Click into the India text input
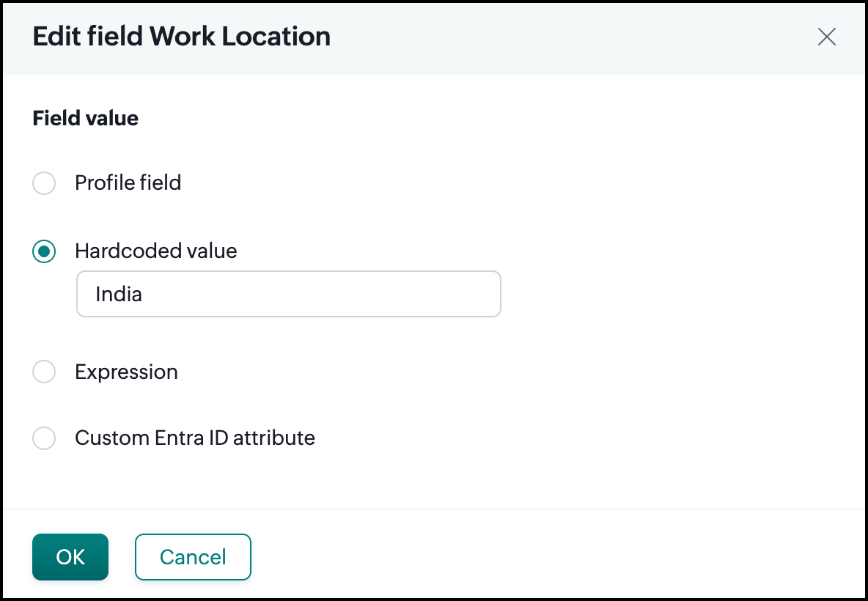The width and height of the screenshot is (868, 601). 288,295
